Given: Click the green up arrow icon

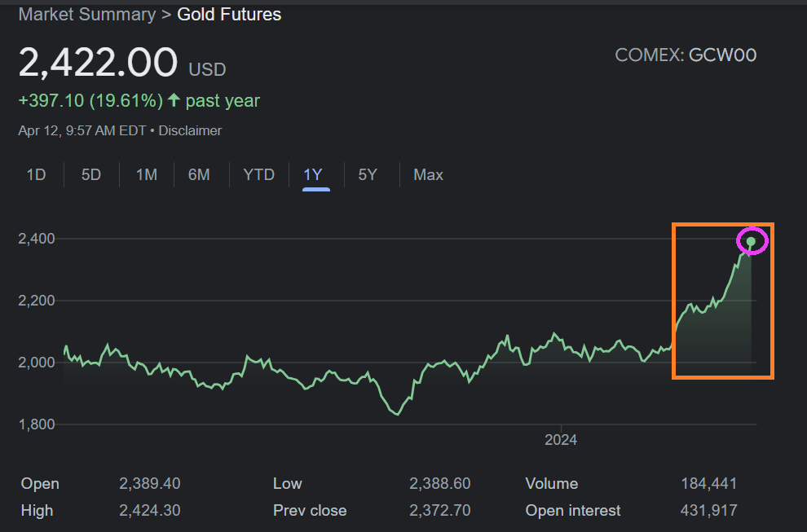Looking at the screenshot, I should pos(174,101).
